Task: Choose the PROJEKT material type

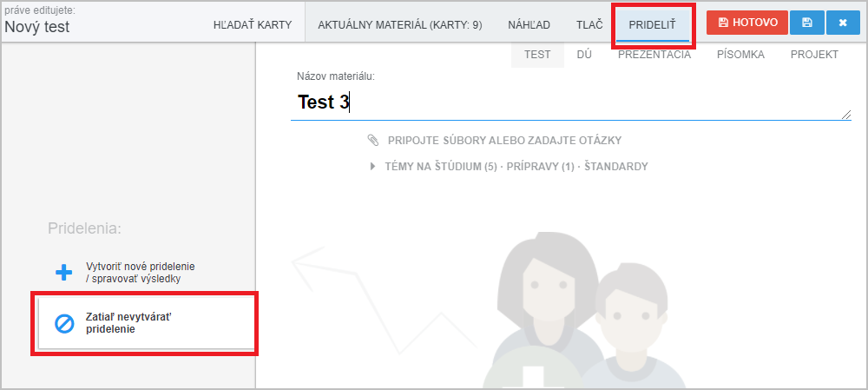Action: [814, 55]
